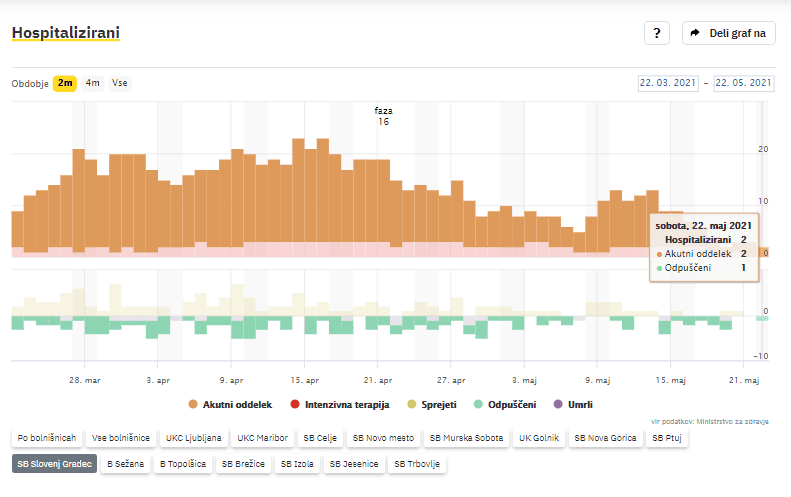Choose UKC Maribor hospital
This screenshot has width=791, height=497.
261,438
